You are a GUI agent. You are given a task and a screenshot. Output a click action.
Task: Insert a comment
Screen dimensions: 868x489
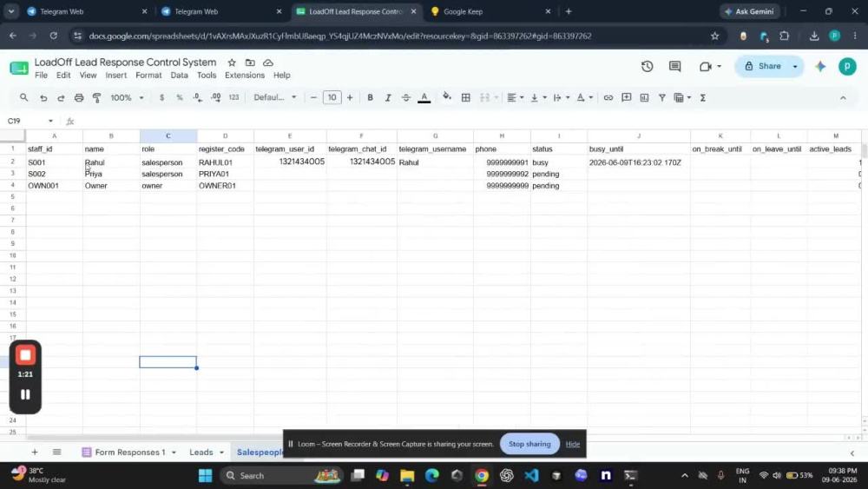coord(626,97)
